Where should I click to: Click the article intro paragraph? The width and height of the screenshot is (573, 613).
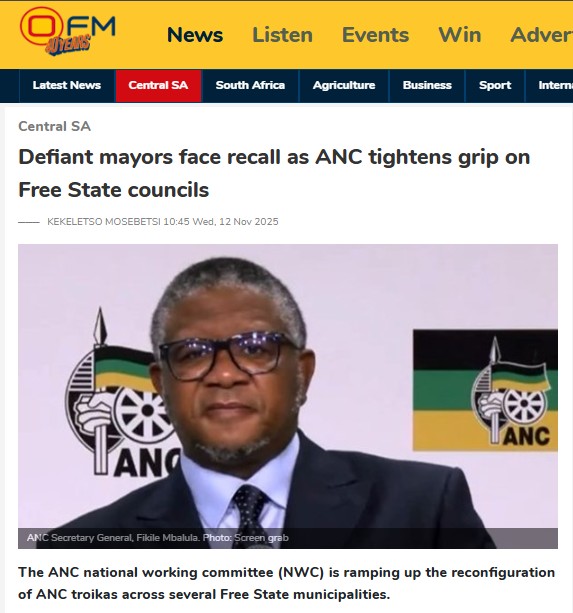point(286,583)
